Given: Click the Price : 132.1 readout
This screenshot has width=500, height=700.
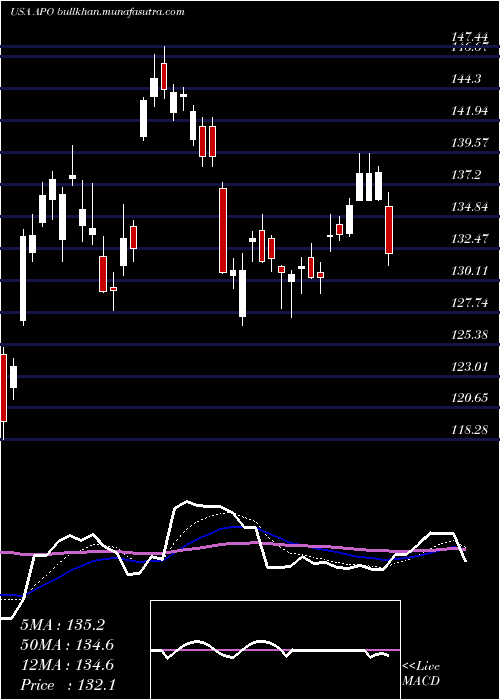Looking at the screenshot, I should pyautogui.click(x=68, y=685).
